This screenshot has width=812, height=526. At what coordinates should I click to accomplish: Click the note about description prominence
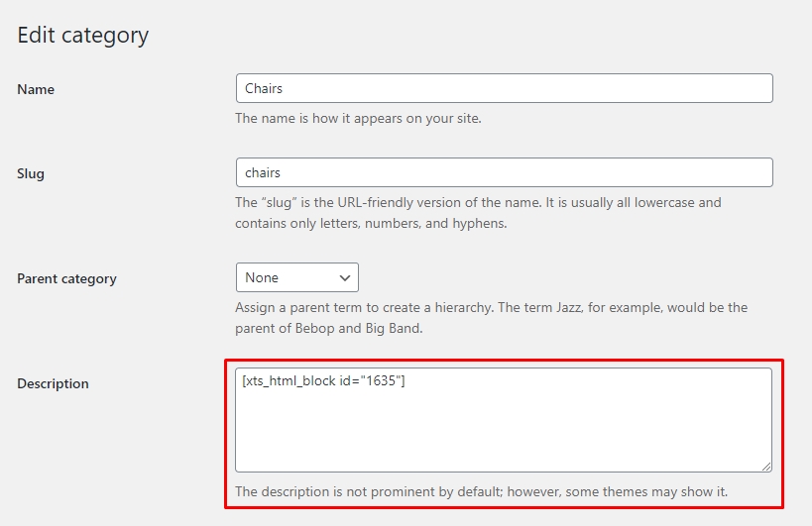tap(488, 491)
